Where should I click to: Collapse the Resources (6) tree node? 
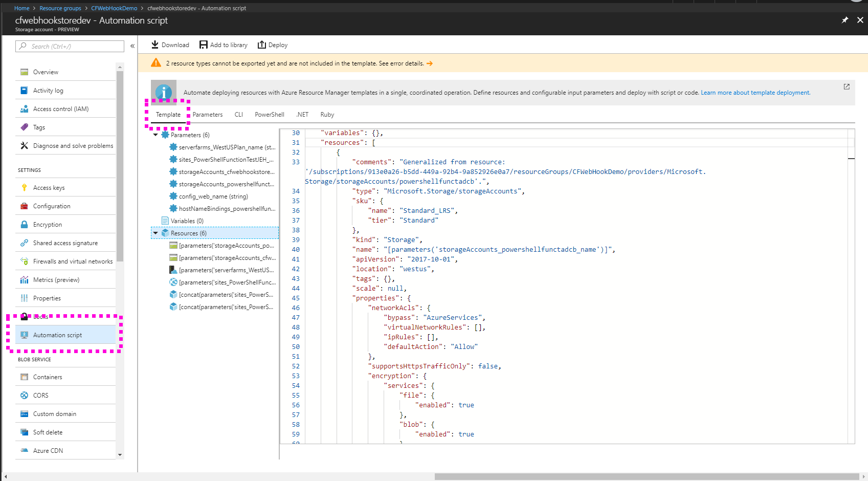[155, 233]
